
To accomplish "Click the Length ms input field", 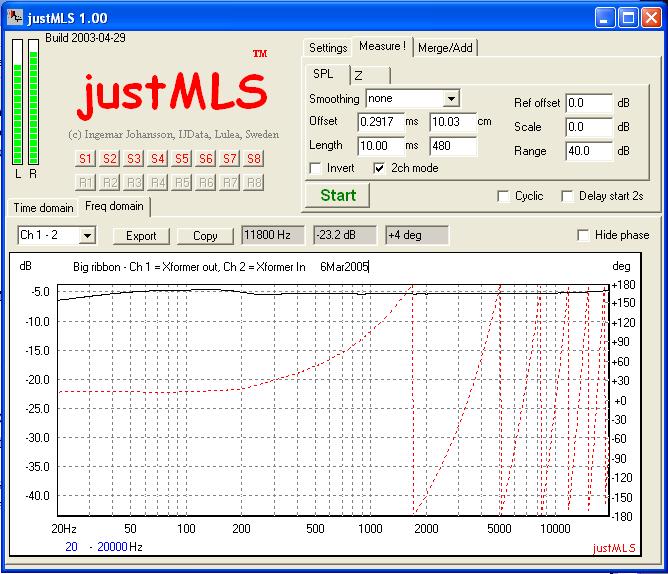I will [380, 146].
